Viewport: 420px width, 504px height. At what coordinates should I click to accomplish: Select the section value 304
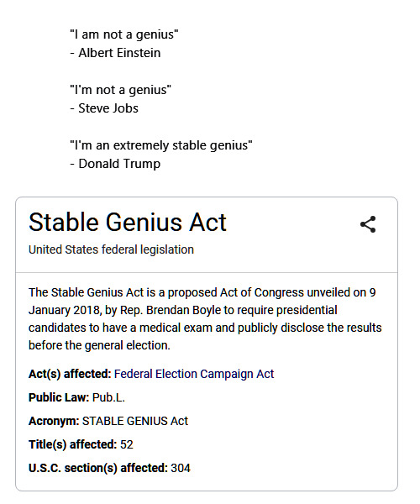pos(181,468)
